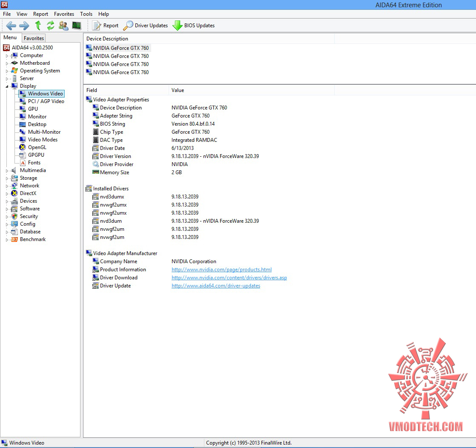The width and height of the screenshot is (476, 448).
Task: Expand the Operating System tree node
Action: (7, 71)
